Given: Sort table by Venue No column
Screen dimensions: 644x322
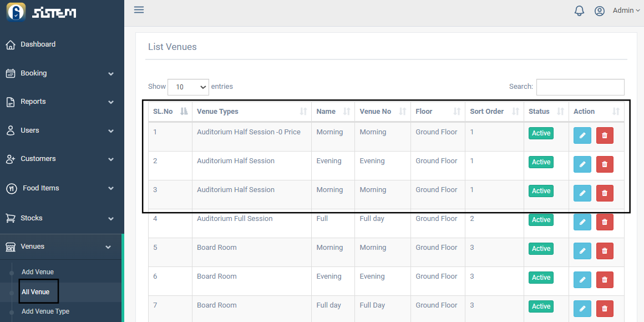Looking at the screenshot, I should click(x=383, y=112).
